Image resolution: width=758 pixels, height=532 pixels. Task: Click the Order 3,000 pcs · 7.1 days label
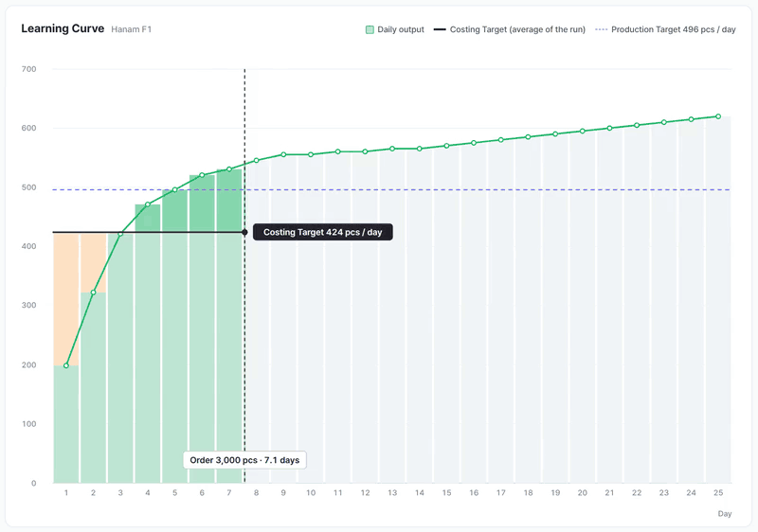coord(244,460)
